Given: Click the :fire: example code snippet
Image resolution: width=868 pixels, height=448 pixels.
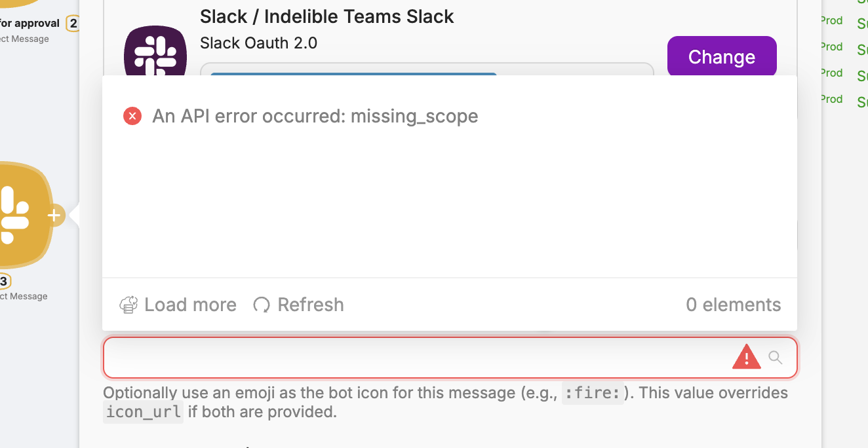Looking at the screenshot, I should click(593, 393).
